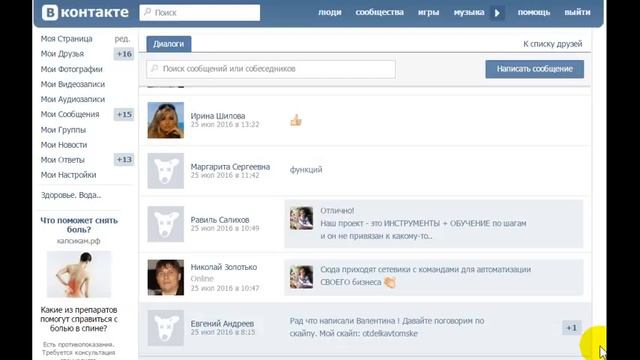Open игры in top menu
640x360 pixels.
tap(429, 12)
